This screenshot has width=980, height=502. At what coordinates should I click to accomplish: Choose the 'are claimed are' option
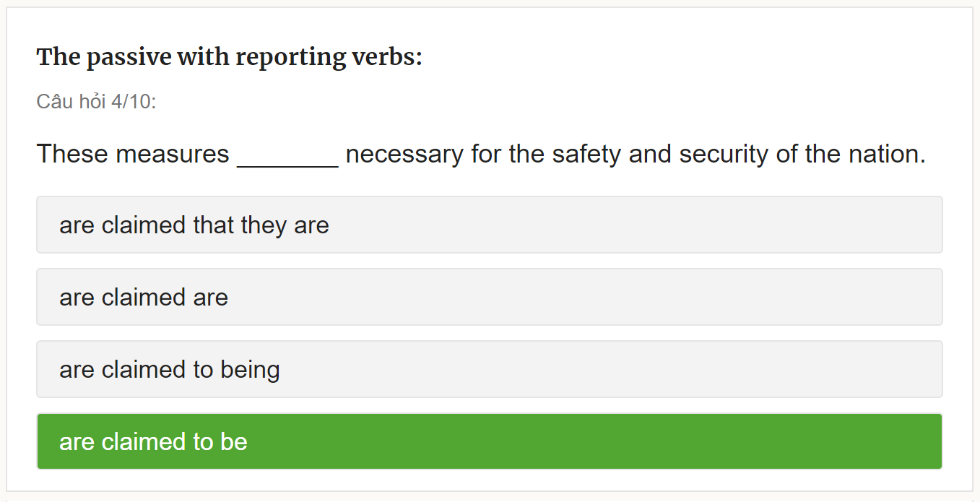point(144,298)
